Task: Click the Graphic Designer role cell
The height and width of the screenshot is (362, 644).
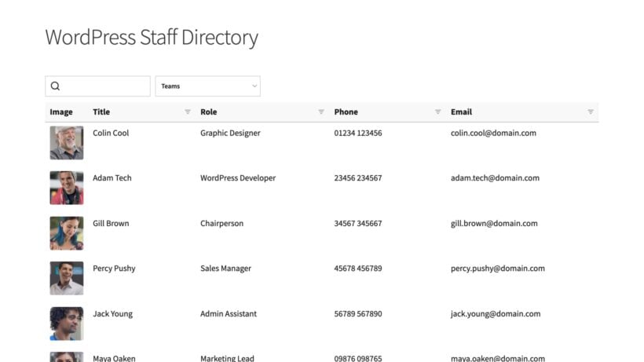Action: [230, 133]
